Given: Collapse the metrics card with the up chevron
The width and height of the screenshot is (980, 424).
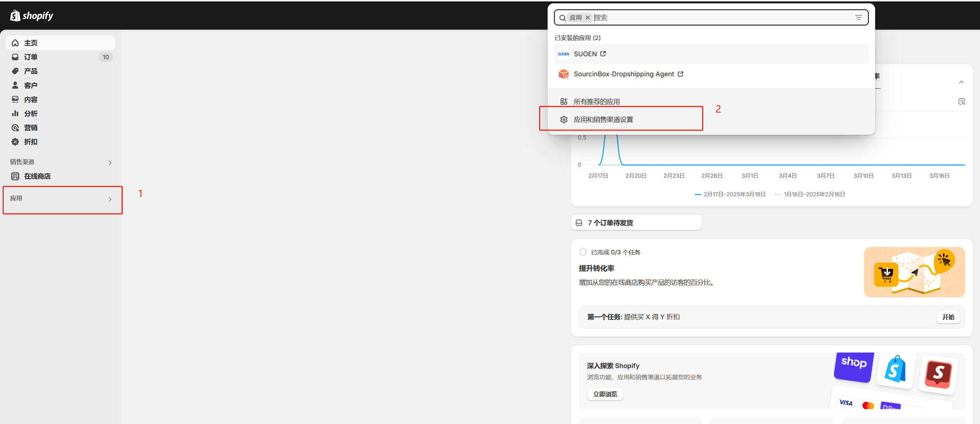Looking at the screenshot, I should coord(961,82).
